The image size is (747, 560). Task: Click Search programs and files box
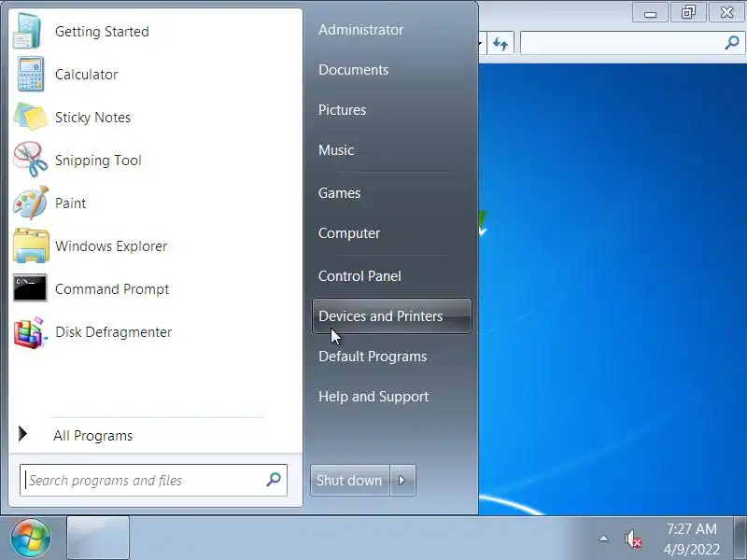[x=153, y=480]
